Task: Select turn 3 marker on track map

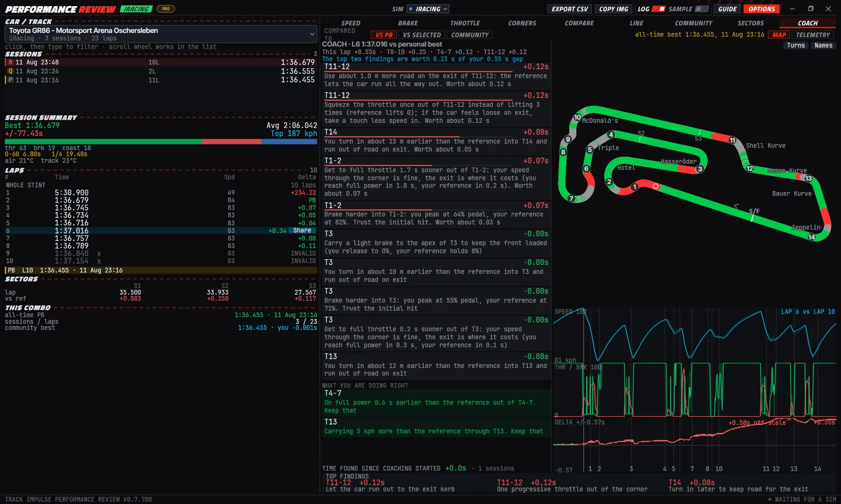Action: (x=700, y=169)
